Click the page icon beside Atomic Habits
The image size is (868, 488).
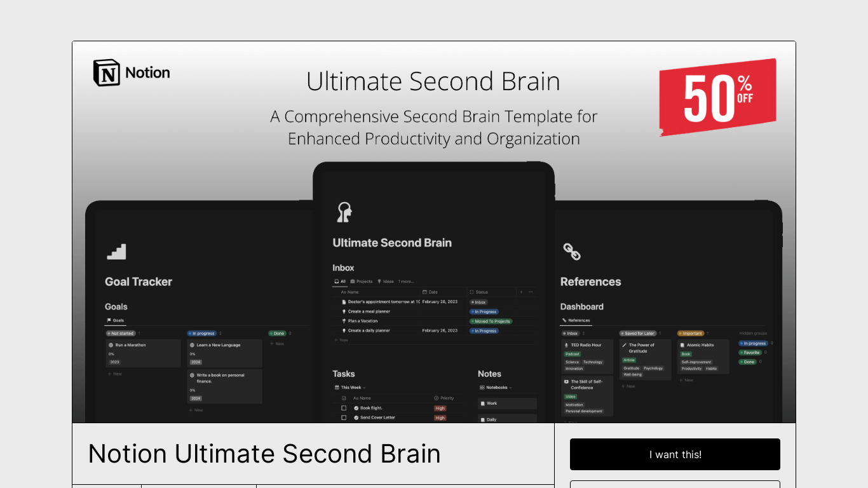coord(682,345)
